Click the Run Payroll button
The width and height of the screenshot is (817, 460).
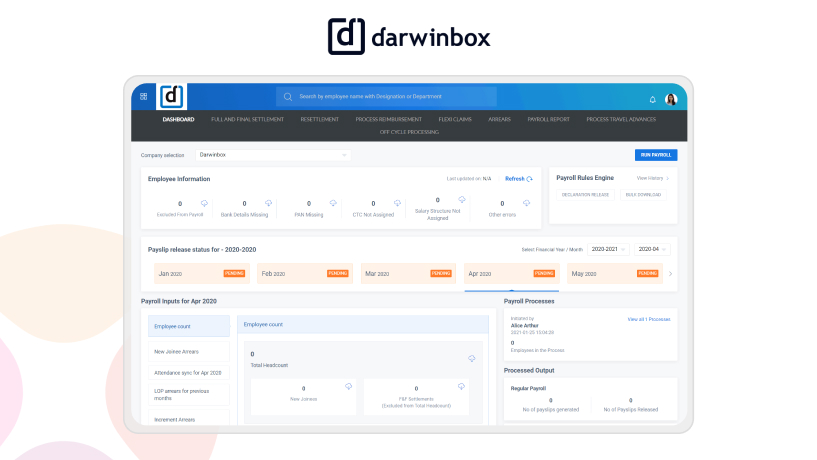(656, 155)
